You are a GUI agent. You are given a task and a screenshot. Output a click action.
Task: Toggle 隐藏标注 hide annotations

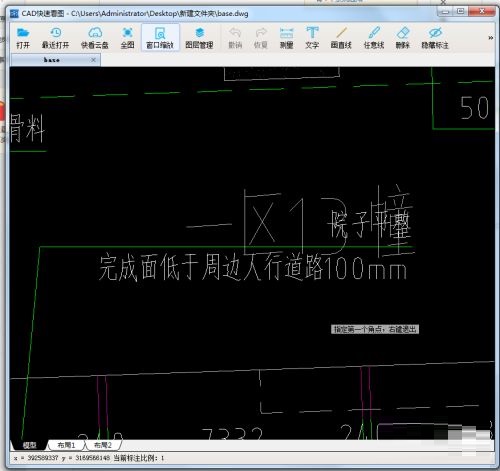click(x=435, y=38)
